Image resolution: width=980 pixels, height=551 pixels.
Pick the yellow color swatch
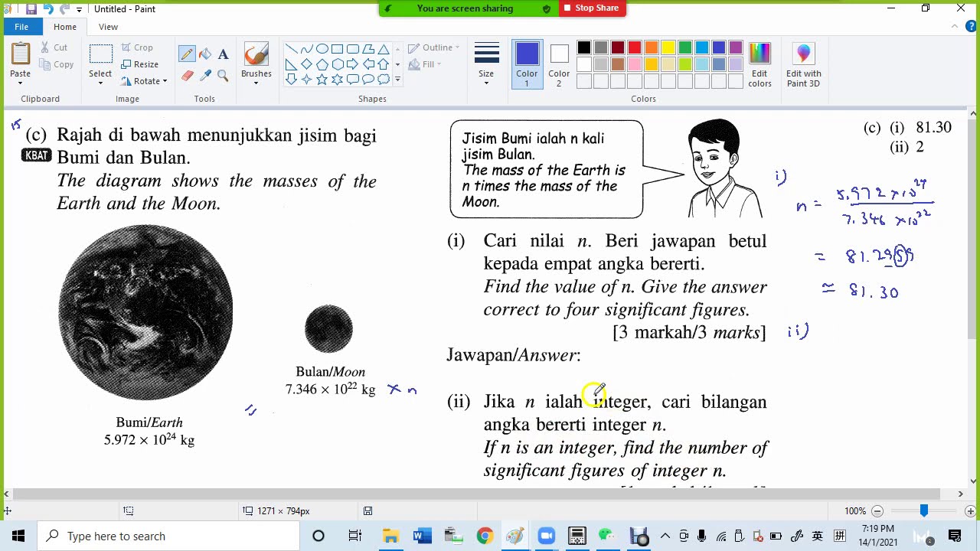668,48
